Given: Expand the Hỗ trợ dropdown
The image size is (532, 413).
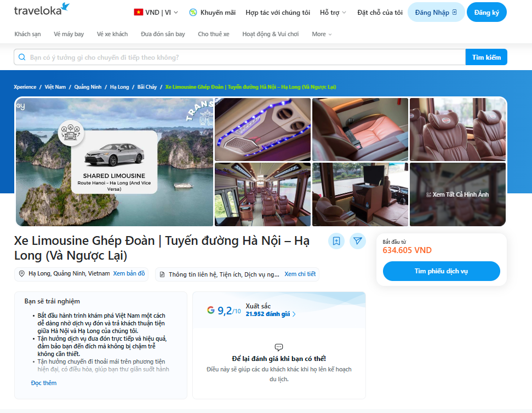Looking at the screenshot, I should (333, 13).
